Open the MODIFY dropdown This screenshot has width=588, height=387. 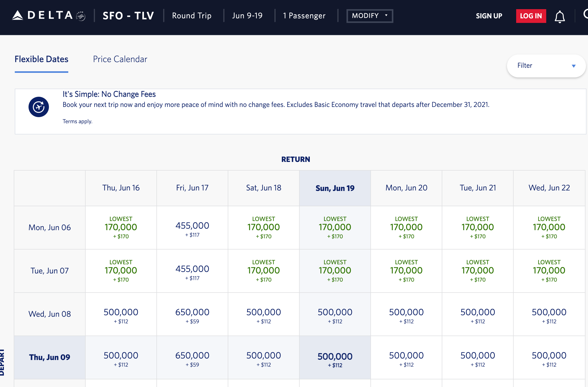pyautogui.click(x=369, y=16)
